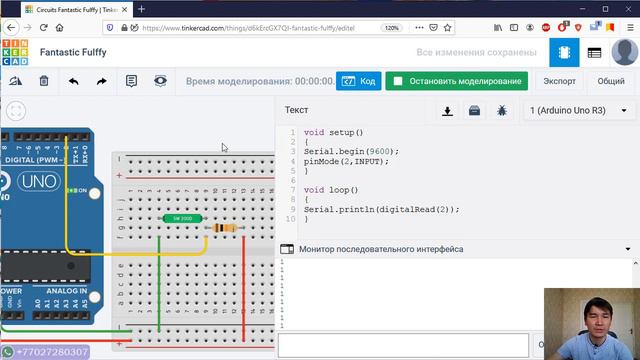Click the Tinkercad logo
The height and width of the screenshot is (360, 640).
click(x=15, y=52)
